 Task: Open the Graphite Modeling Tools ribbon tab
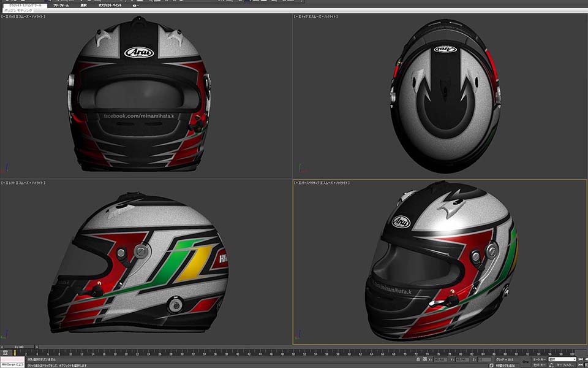pyautogui.click(x=26, y=6)
